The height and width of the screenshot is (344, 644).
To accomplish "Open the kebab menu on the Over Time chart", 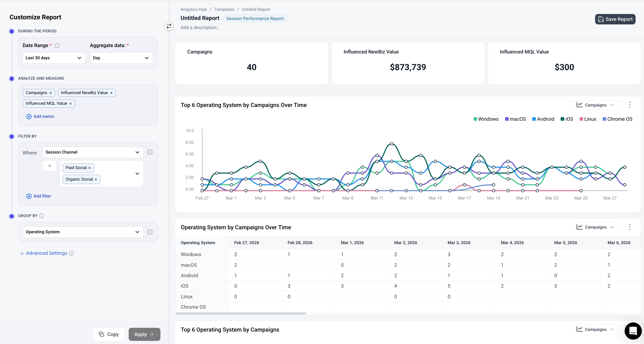I will click(x=630, y=105).
